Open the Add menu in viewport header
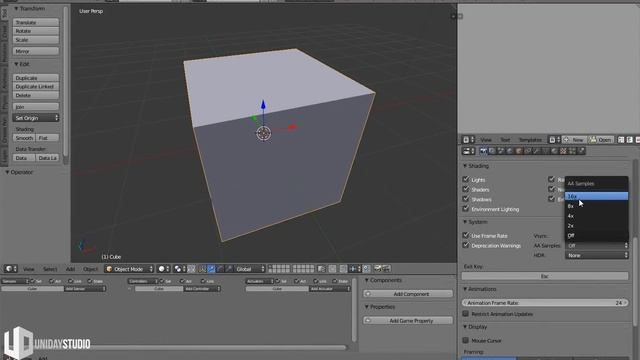Viewport: 640px width, 360px height. [70, 269]
